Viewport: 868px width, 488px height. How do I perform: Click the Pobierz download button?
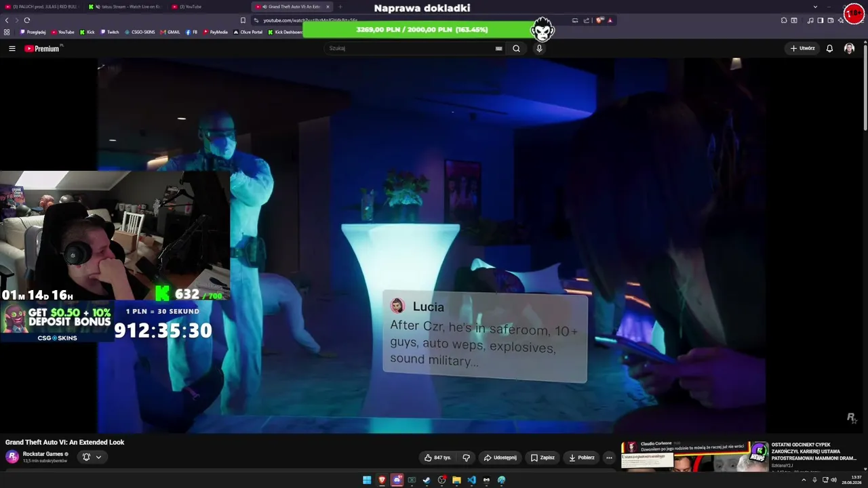pos(582,457)
